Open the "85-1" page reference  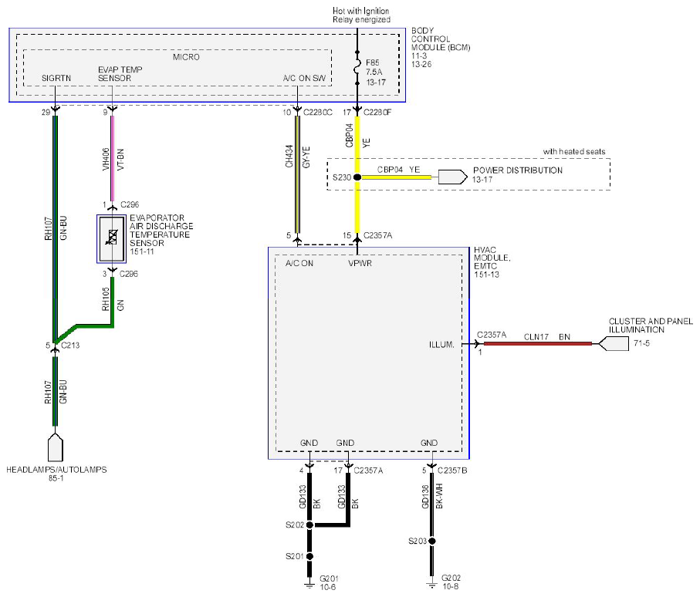pyautogui.click(x=56, y=478)
